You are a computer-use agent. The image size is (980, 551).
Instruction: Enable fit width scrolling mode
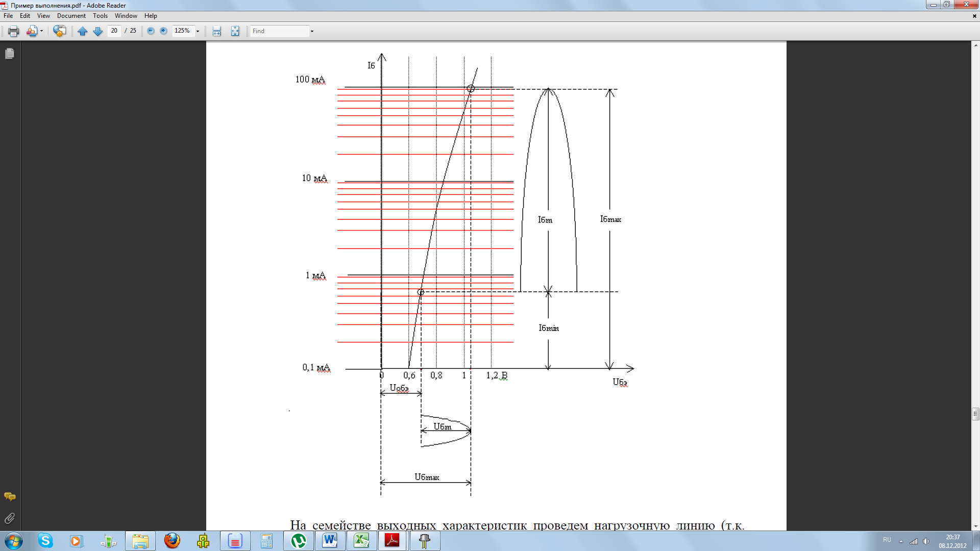tap(216, 31)
